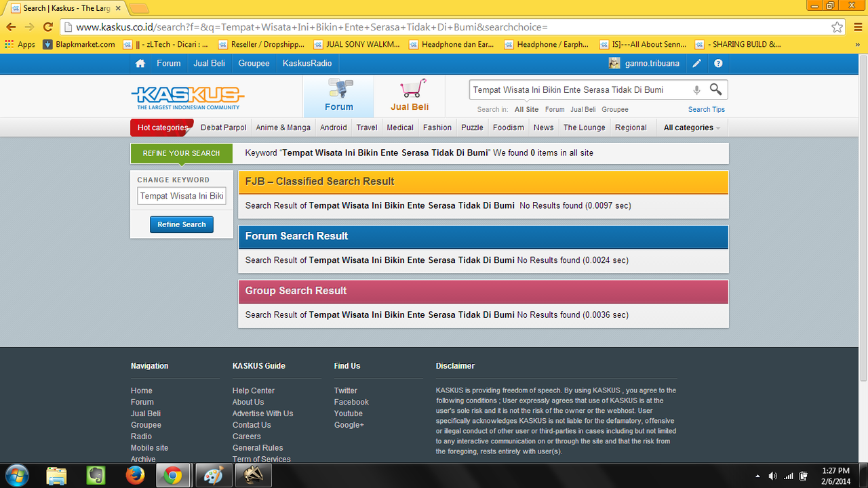Screen dimensions: 868x488
Task: Open the General Rules footer link
Action: (258, 448)
